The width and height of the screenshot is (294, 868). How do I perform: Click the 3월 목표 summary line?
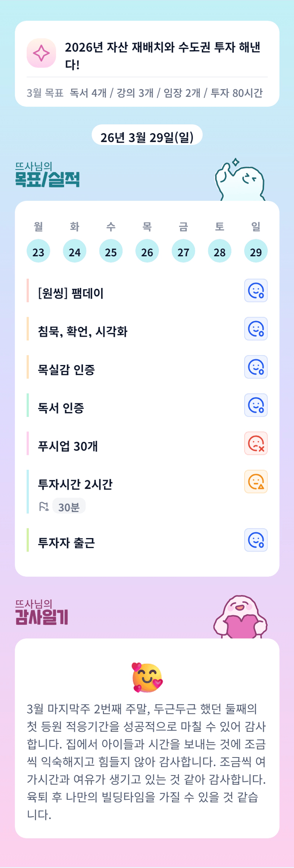tap(145, 93)
